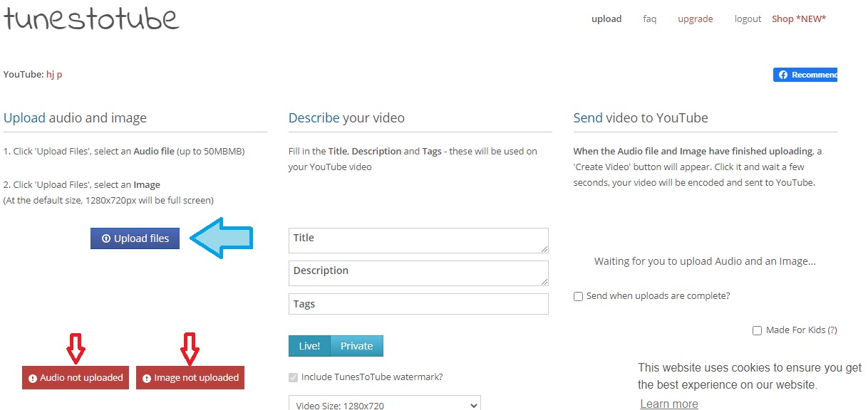Click the 'Send video to YouTube' heading

click(x=641, y=118)
